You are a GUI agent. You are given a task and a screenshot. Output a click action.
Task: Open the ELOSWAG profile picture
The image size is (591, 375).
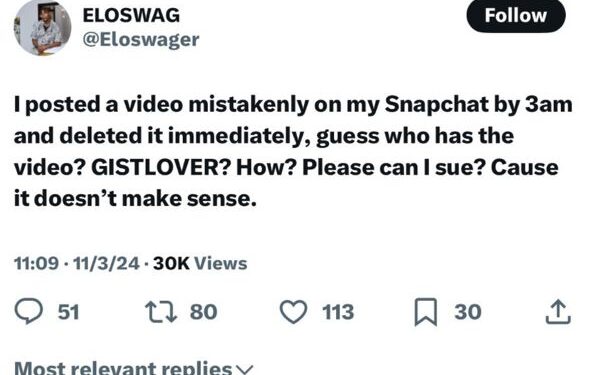coord(43,28)
